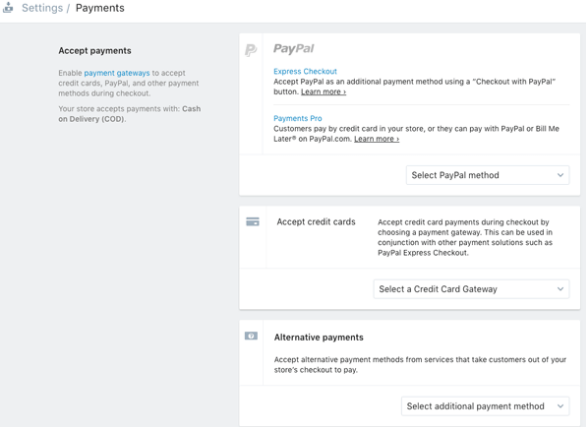
Task: Open Learn more under Express Checkout
Action: (323, 92)
